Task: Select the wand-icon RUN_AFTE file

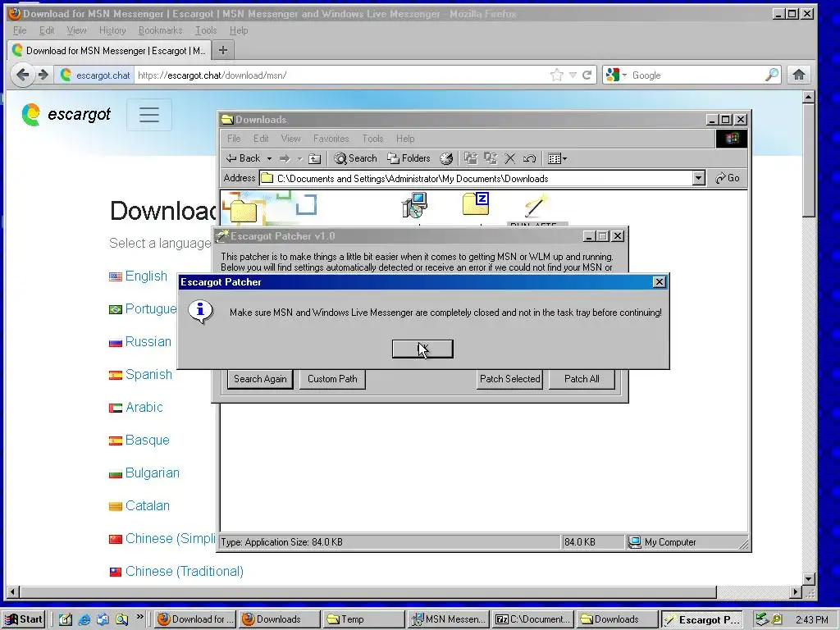Action: pos(536,208)
